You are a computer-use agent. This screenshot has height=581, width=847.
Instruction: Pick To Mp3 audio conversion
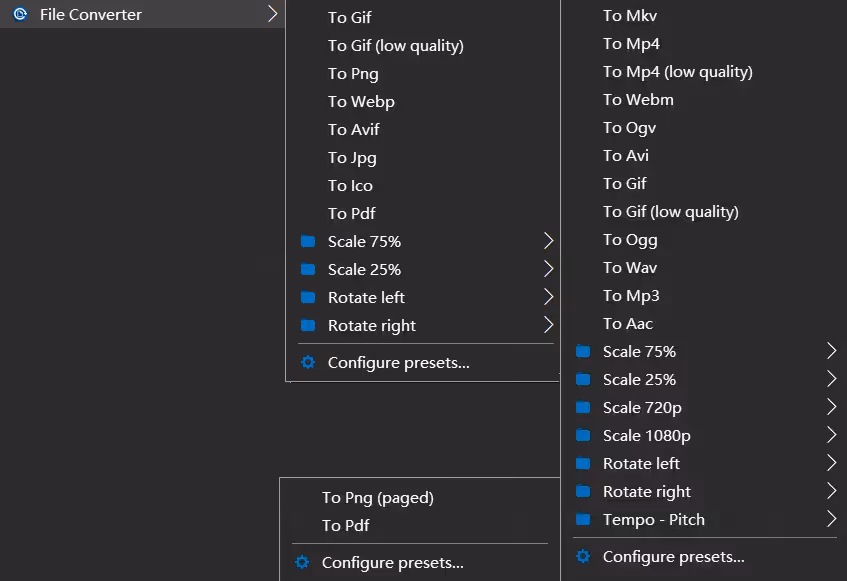pyautogui.click(x=631, y=296)
